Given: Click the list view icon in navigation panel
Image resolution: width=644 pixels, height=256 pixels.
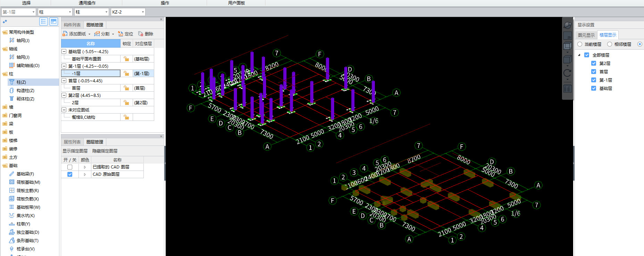Looking at the screenshot, I should tap(43, 22).
